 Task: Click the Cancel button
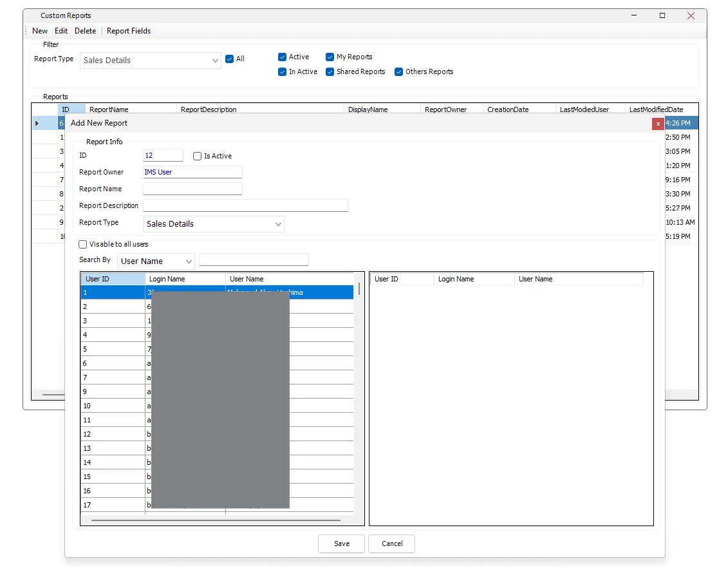click(x=392, y=544)
